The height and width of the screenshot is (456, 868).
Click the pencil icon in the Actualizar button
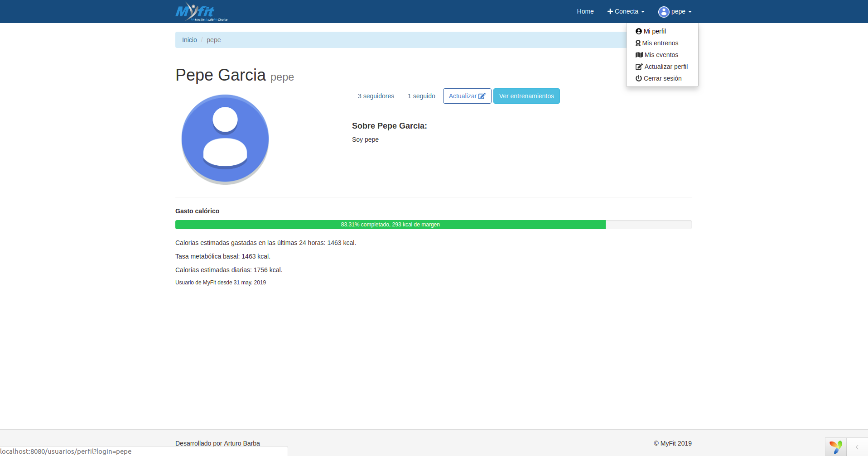[x=482, y=96]
